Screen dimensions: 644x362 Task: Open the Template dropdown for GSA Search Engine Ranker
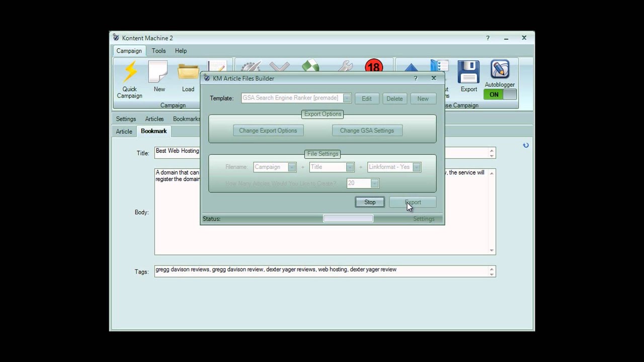[x=347, y=98]
